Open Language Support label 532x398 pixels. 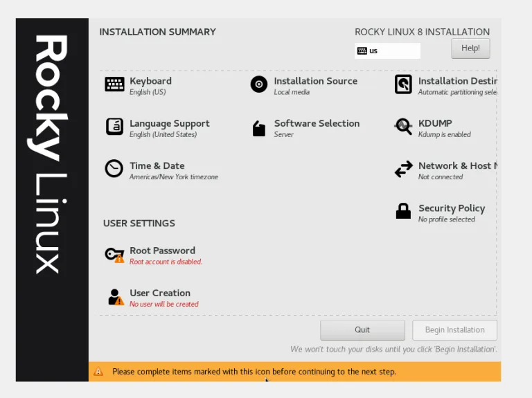point(170,123)
